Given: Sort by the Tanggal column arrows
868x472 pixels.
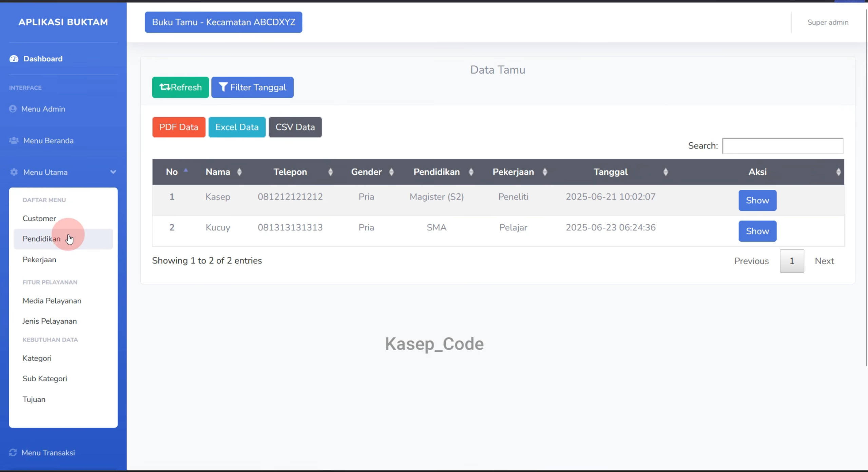Looking at the screenshot, I should coord(666,172).
